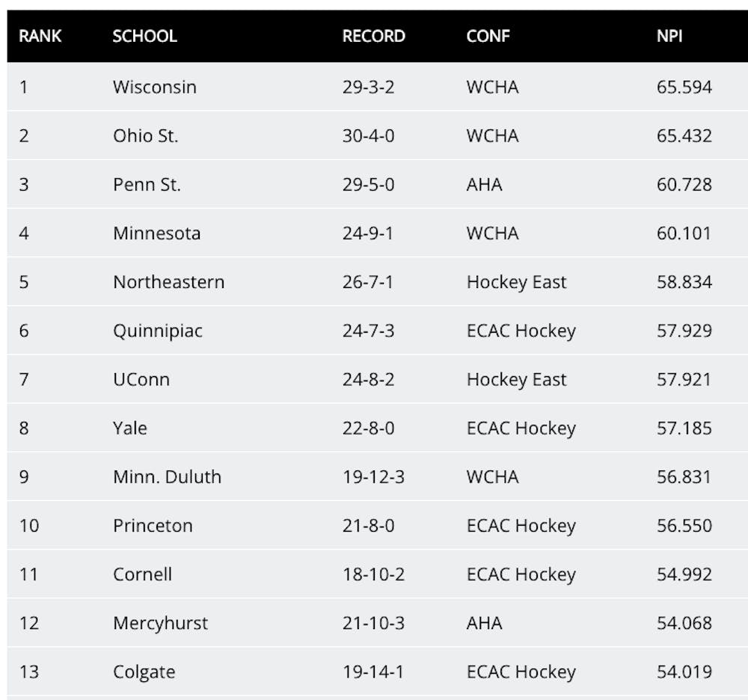This screenshot has height=700, width=748.
Task: Click Wisconsin's NPI value 65.594
Action: 684,87
